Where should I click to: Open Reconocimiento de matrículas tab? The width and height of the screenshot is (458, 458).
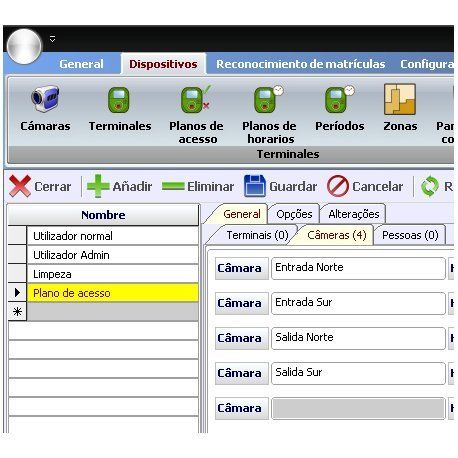point(300,64)
